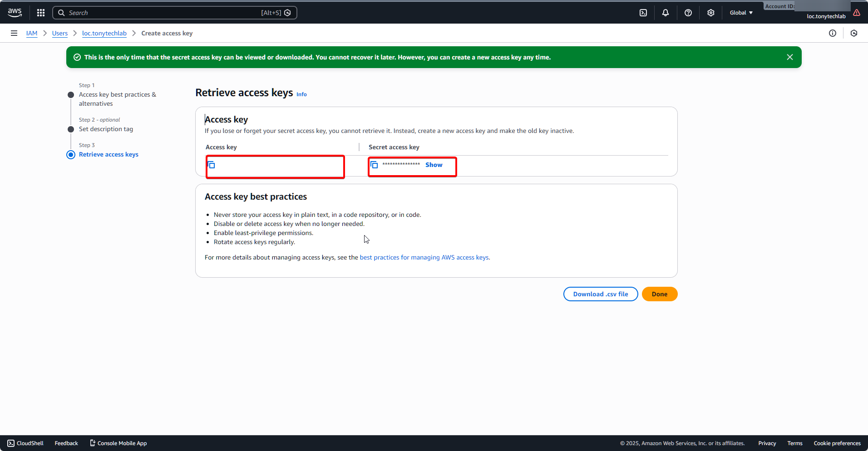Go to IAM breadcrumb link
The height and width of the screenshot is (451, 868).
[x=32, y=33]
